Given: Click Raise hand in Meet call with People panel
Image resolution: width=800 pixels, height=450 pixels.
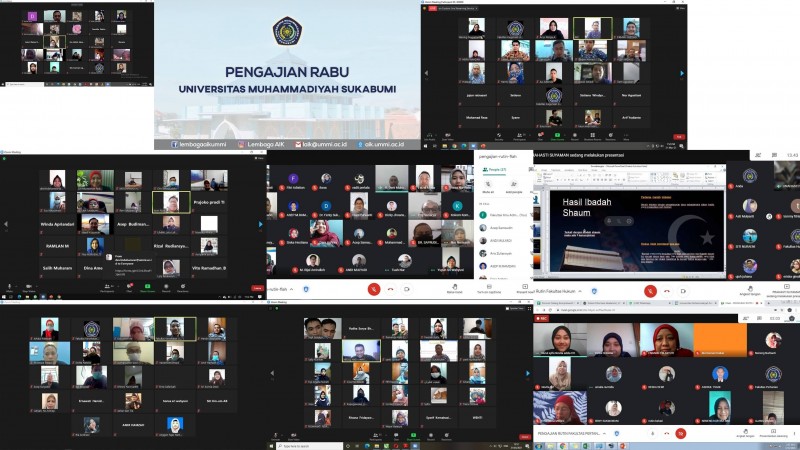Looking at the screenshot, I should [x=455, y=289].
